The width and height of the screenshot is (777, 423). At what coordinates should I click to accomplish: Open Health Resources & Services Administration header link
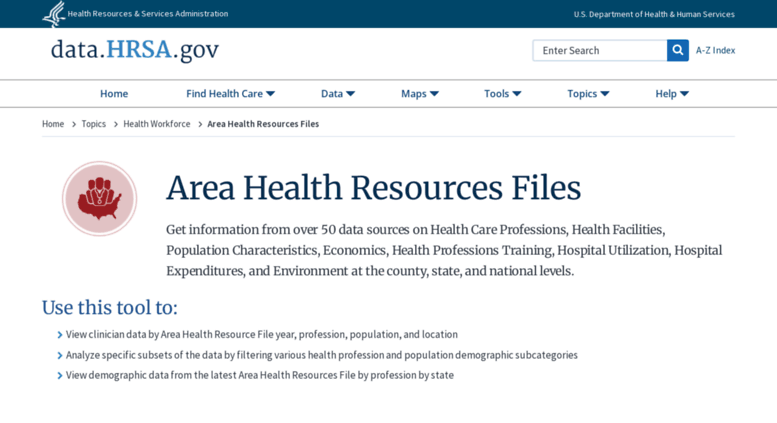point(148,14)
